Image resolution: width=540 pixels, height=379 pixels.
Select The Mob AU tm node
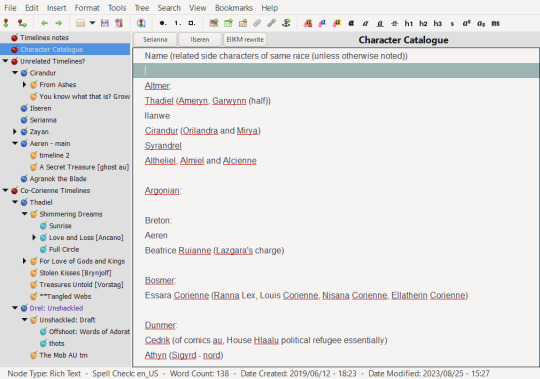[63, 355]
